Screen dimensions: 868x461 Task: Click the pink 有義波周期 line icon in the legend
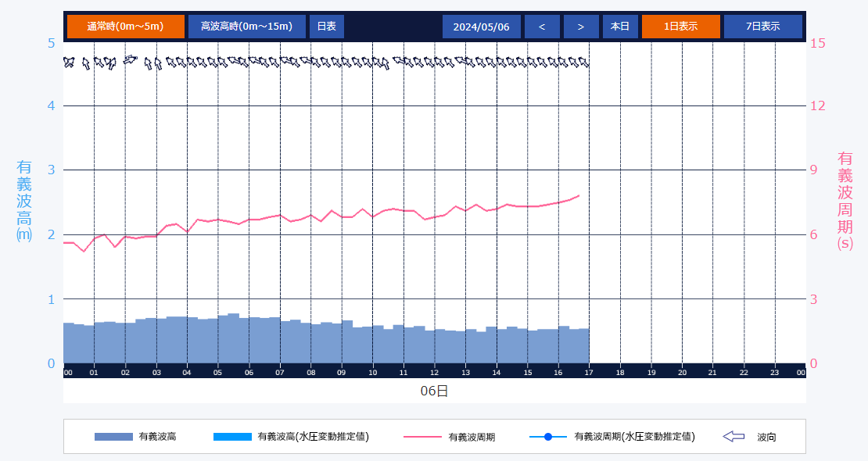pyautogui.click(x=422, y=437)
